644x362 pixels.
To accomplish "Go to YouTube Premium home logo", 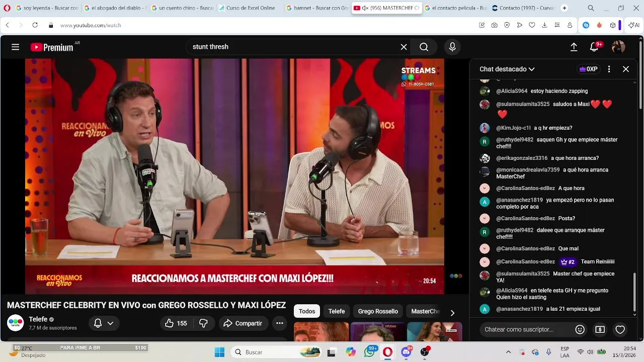I will tap(52, 47).
